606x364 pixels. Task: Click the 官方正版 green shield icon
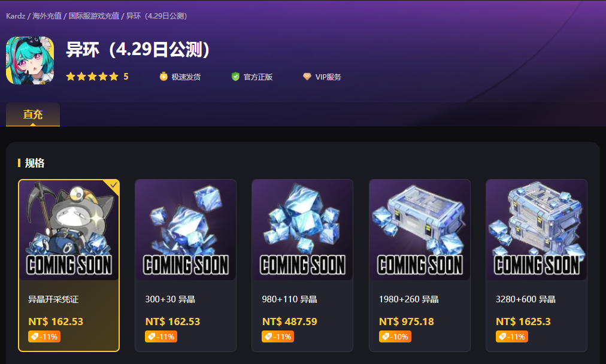(235, 77)
